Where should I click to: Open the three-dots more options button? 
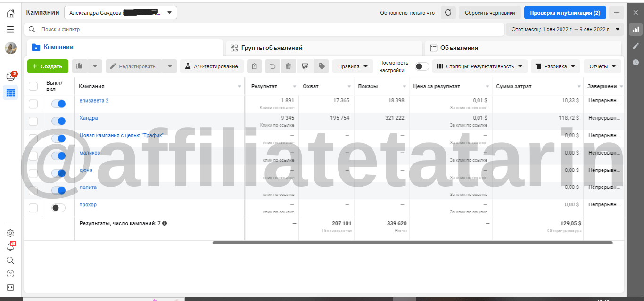coord(616,13)
